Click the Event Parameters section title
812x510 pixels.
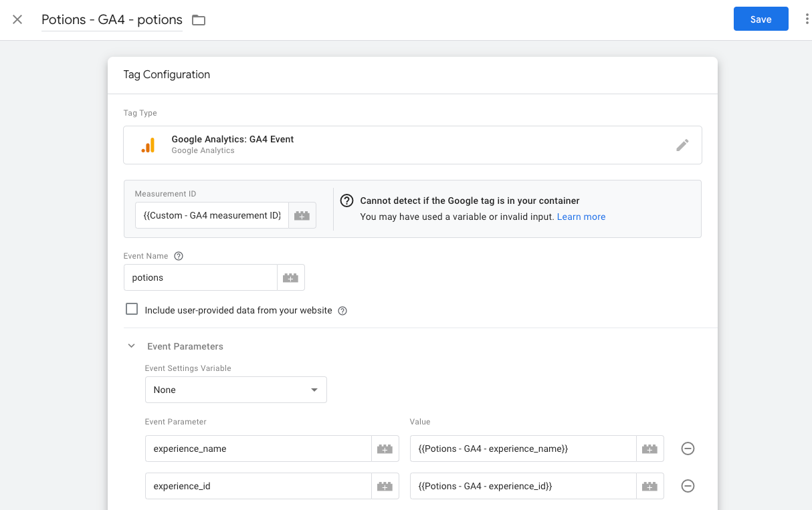tap(185, 346)
